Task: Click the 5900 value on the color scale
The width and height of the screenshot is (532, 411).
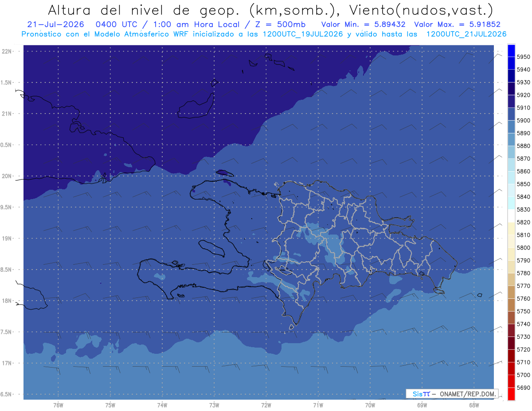Action: pyautogui.click(x=523, y=121)
